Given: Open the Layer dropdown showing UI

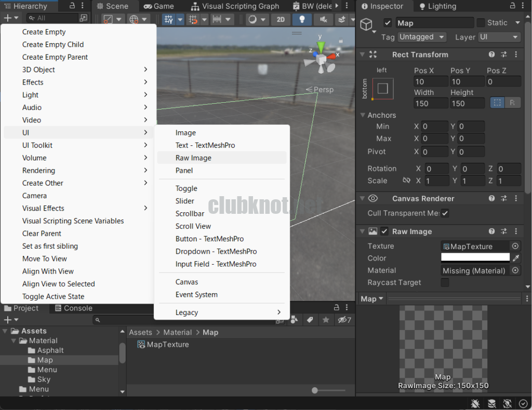Looking at the screenshot, I should (499, 37).
